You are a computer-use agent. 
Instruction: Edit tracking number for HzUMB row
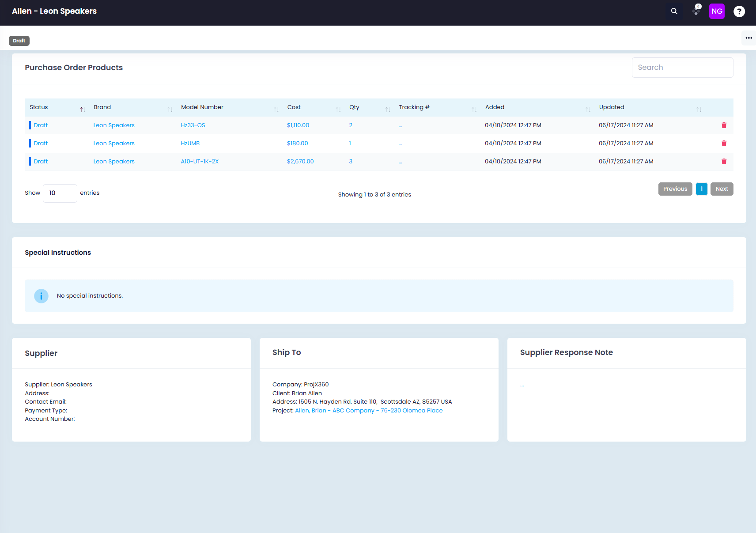[401, 144]
